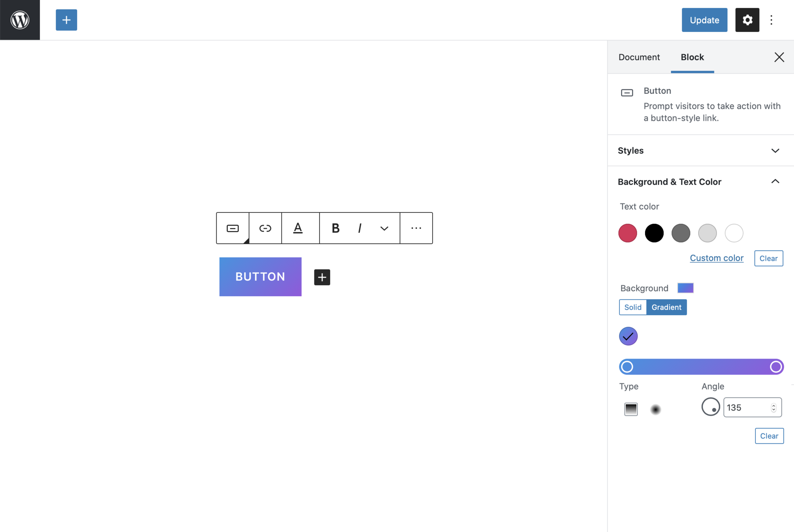Click the WordPress logo icon

point(20,20)
